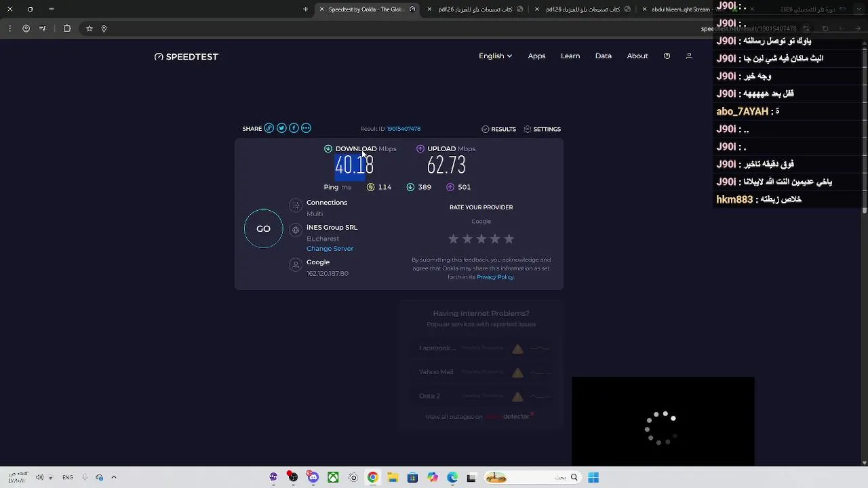Bookmark this page with the star icon

pyautogui.click(x=89, y=28)
